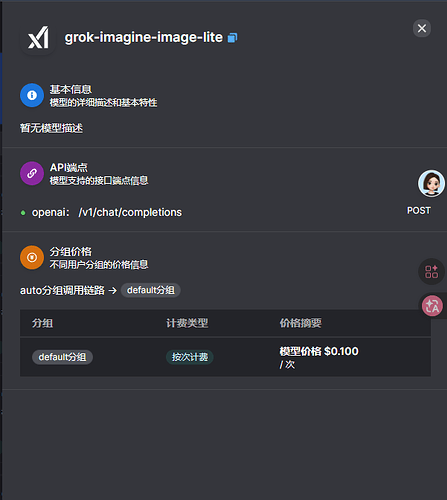447x500 pixels.
Task: Click the 按次计费 billing type tag
Action: click(x=190, y=357)
